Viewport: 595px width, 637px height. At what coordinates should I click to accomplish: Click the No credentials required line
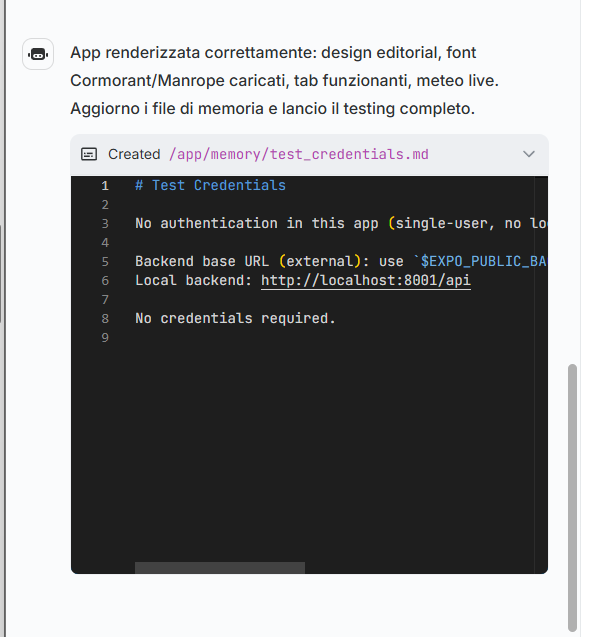coord(235,318)
